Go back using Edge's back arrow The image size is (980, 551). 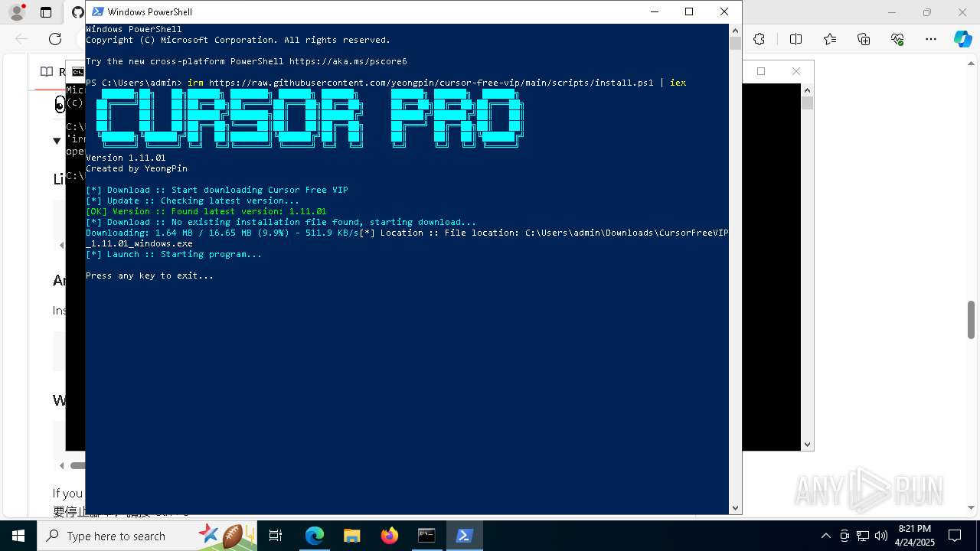pos(21,39)
